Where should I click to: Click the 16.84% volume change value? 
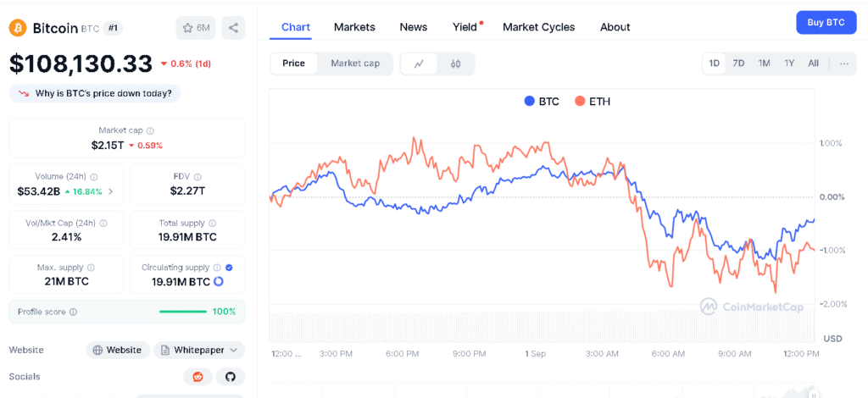point(83,192)
